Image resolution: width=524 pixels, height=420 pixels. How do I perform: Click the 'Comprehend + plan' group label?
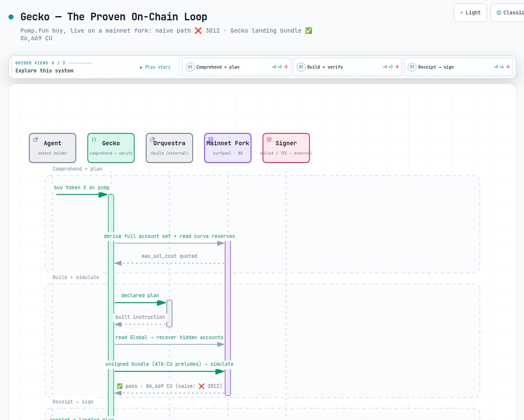coord(77,169)
